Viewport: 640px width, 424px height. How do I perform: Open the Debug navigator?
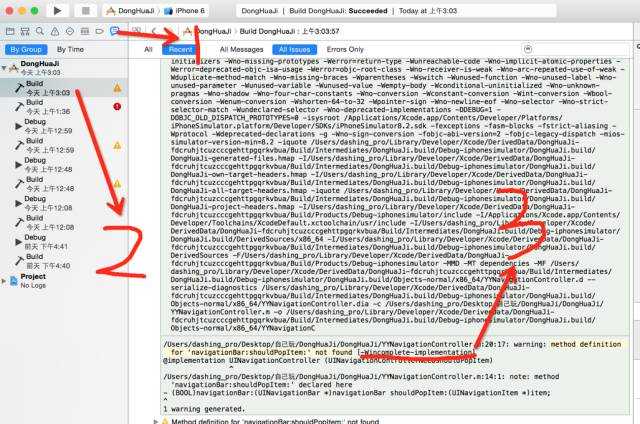tap(84, 31)
